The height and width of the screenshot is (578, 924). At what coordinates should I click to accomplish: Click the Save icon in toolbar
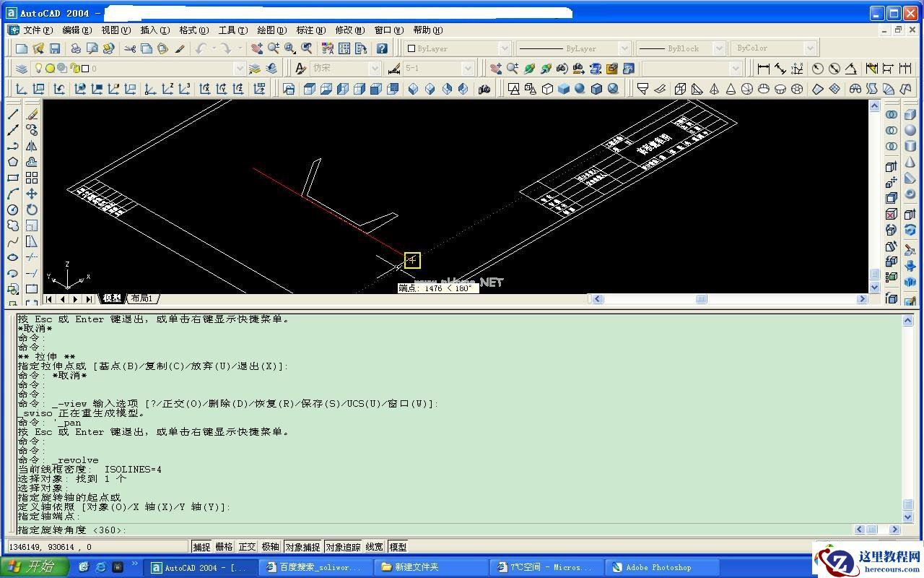pos(55,48)
